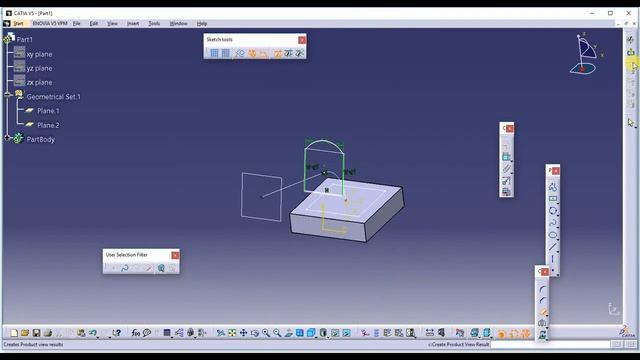Image resolution: width=640 pixels, height=360 pixels.
Task: Select the Axis tool in Profile toolbar
Action: point(553,259)
